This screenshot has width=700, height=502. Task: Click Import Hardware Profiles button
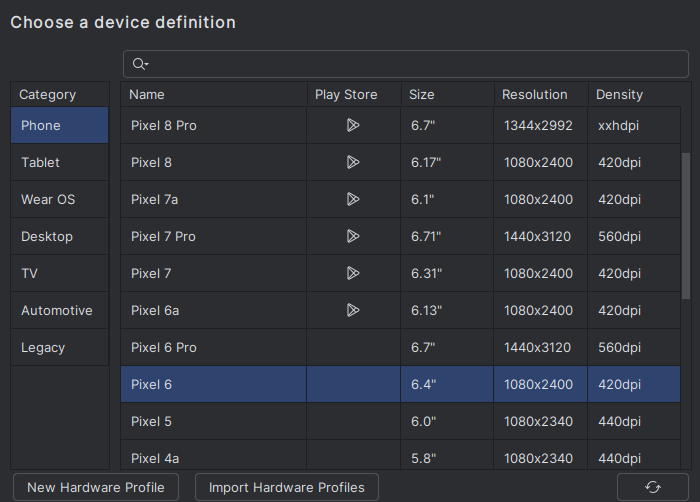(x=287, y=487)
